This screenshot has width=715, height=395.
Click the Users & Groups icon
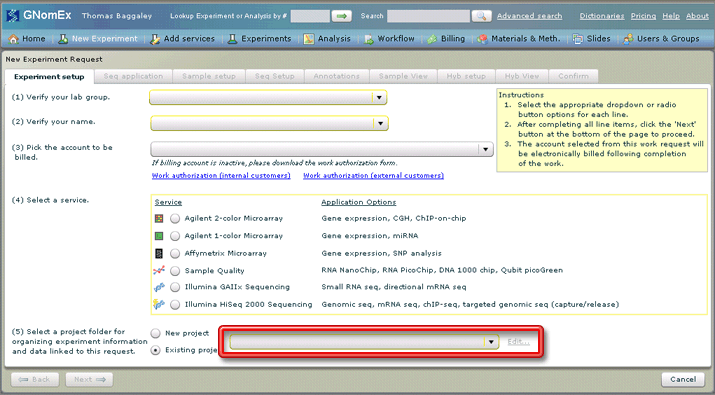click(628, 39)
